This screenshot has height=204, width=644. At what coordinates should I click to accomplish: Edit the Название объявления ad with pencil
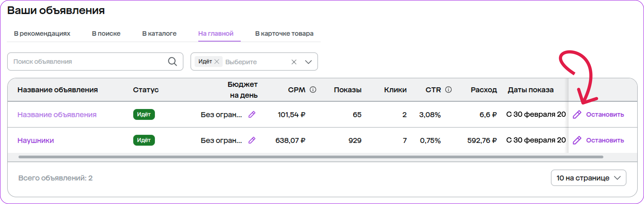[577, 114]
